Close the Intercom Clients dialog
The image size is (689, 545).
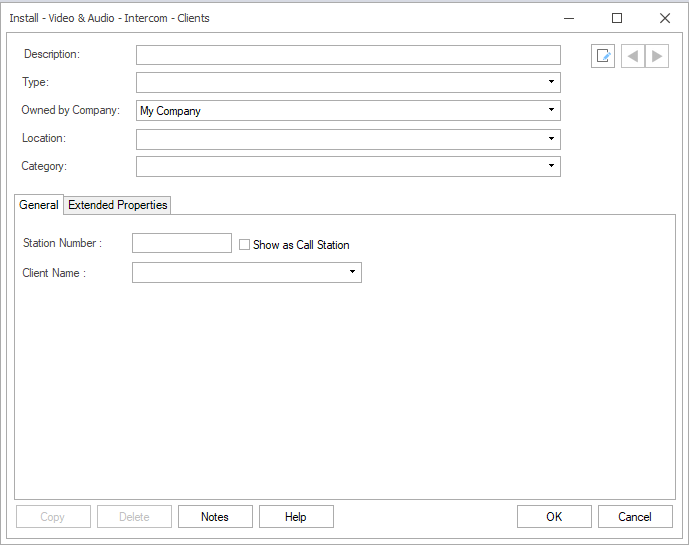click(665, 18)
